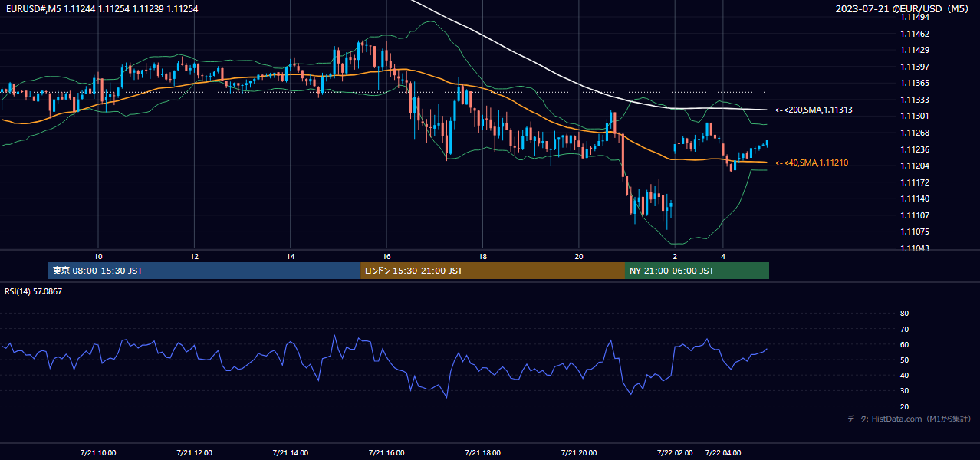Click price level 1.11075 on the price scale
980x460 pixels.
click(915, 232)
